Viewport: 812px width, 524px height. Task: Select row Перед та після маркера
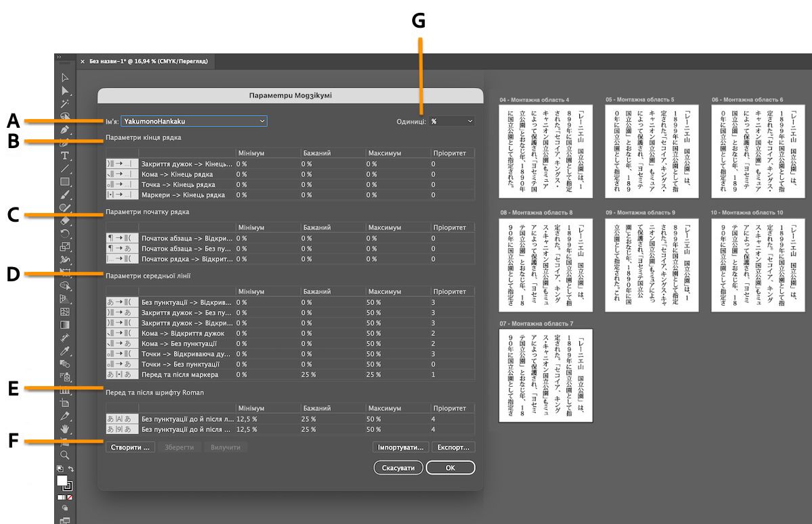pyautogui.click(x=290, y=375)
